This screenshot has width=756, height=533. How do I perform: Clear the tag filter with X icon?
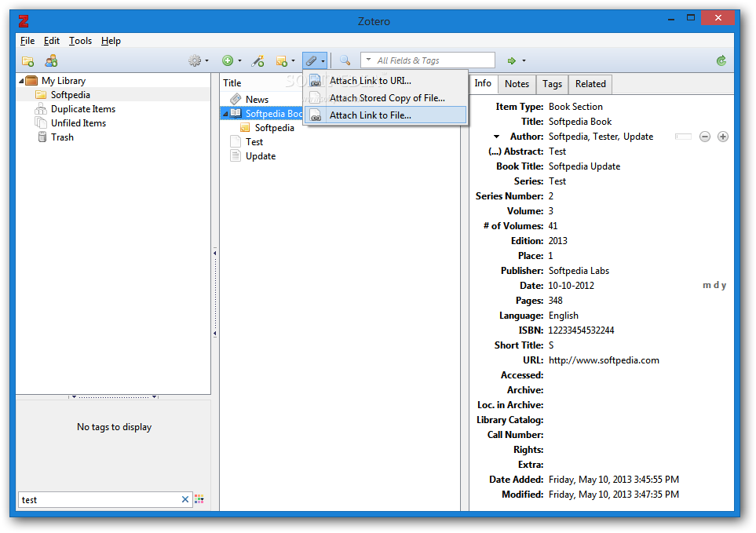pos(185,499)
